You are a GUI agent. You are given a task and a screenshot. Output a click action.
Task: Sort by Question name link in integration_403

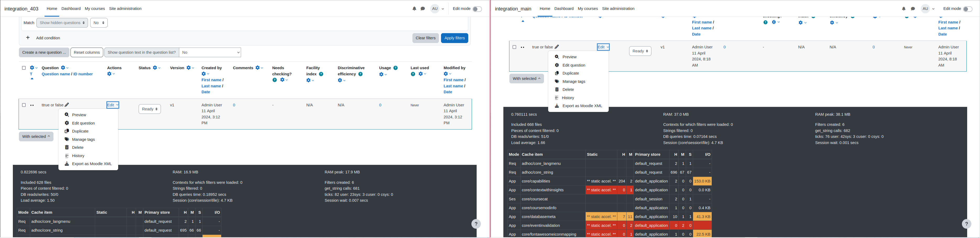(x=56, y=74)
